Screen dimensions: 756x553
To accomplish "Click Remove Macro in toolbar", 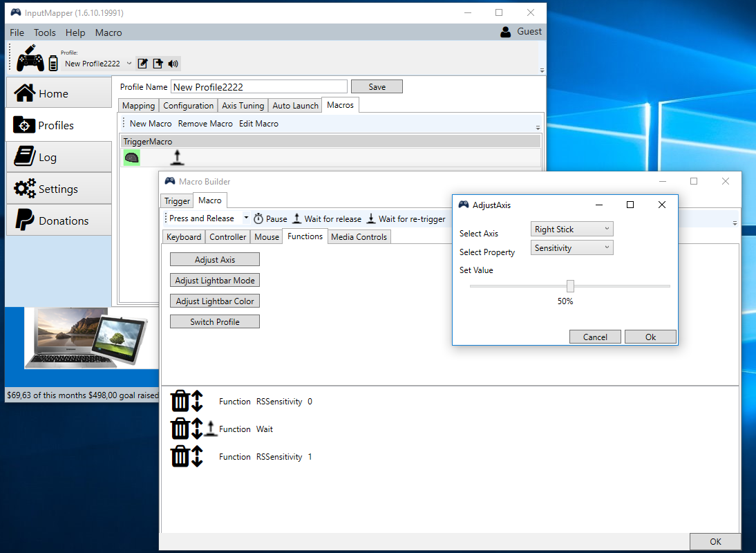I will [x=205, y=124].
